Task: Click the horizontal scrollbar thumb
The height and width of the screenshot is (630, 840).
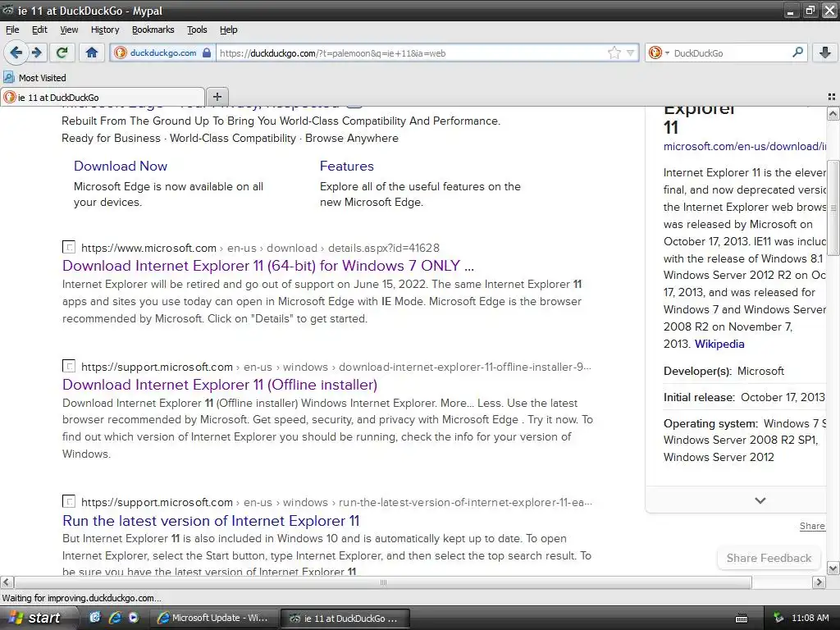Action: point(383,582)
